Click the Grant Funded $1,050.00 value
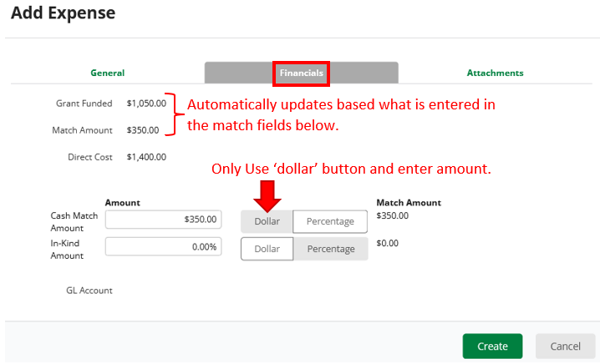The height and width of the screenshot is (364, 600). pyautogui.click(x=146, y=104)
